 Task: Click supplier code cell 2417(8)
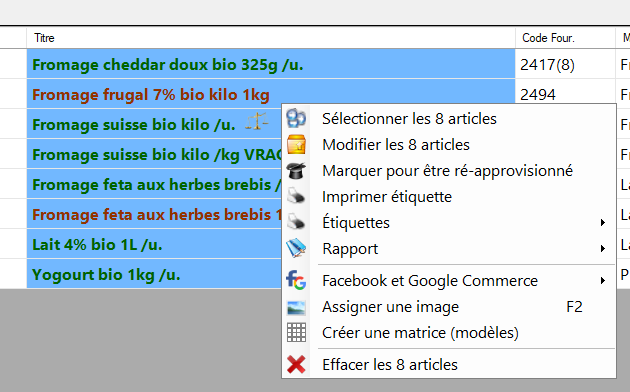pyautogui.click(x=565, y=64)
